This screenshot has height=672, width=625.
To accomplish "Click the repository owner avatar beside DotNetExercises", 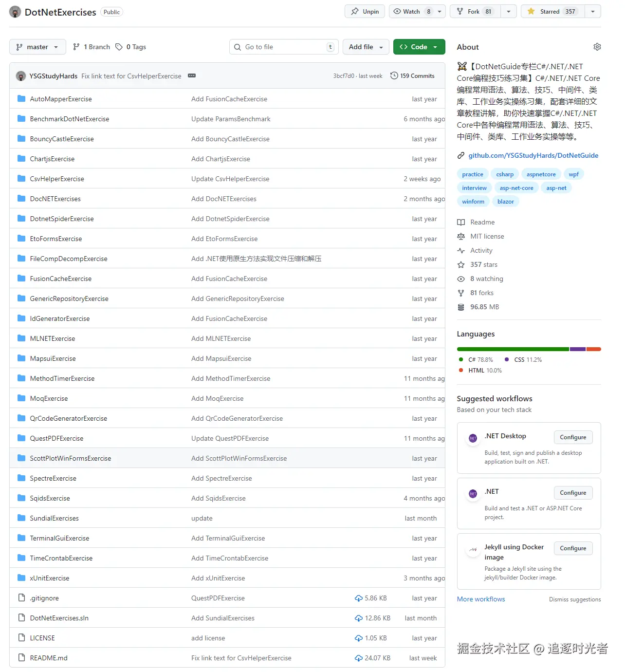I will pos(15,12).
